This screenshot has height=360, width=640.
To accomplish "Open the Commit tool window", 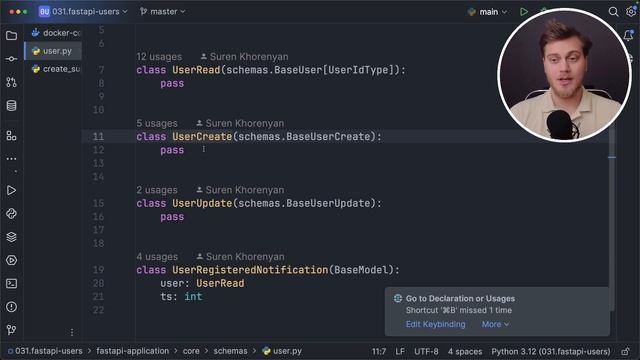I will 11,59.
